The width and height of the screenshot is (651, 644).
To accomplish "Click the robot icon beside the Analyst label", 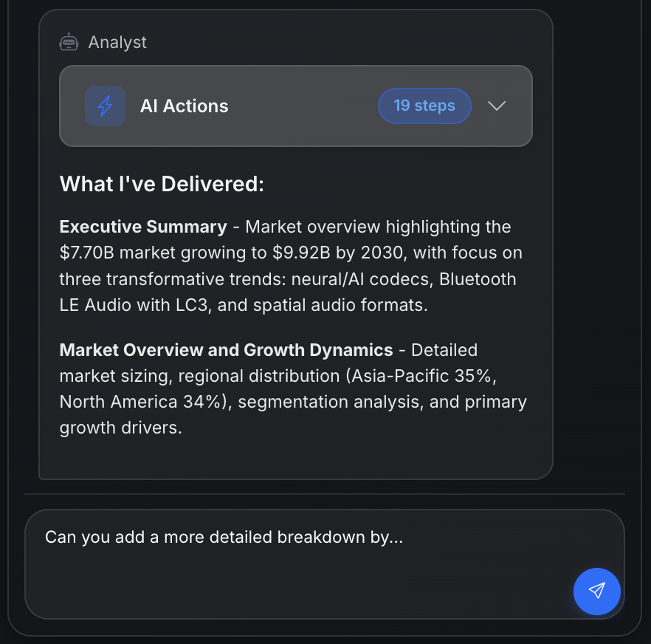I will click(x=69, y=41).
